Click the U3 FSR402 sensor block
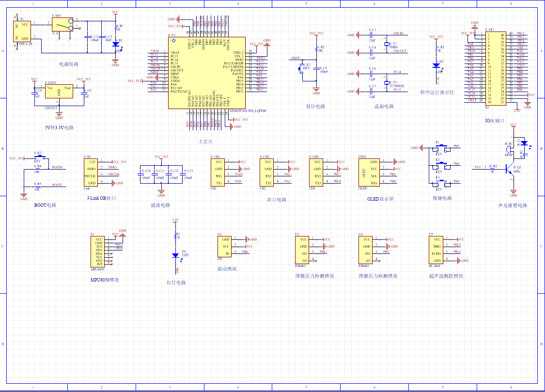The height and width of the screenshot is (392, 545). point(302,250)
